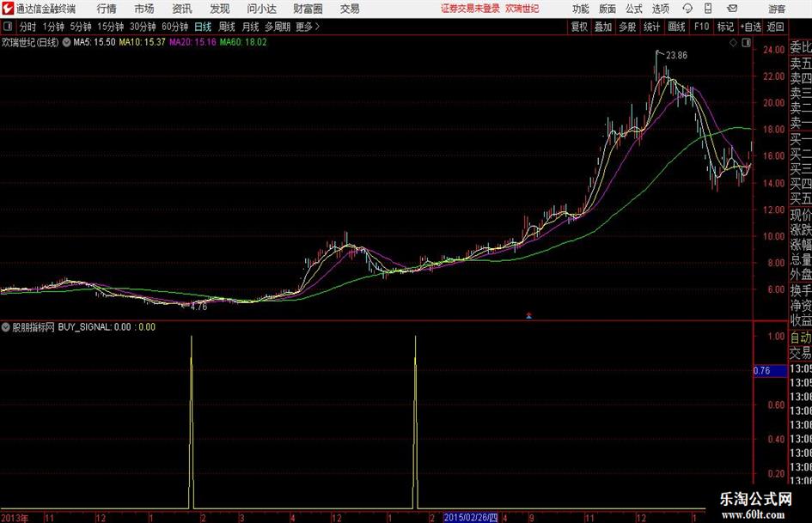The height and width of the screenshot is (523, 812).
Task: Open the 发现 menu
Action: pos(220,9)
